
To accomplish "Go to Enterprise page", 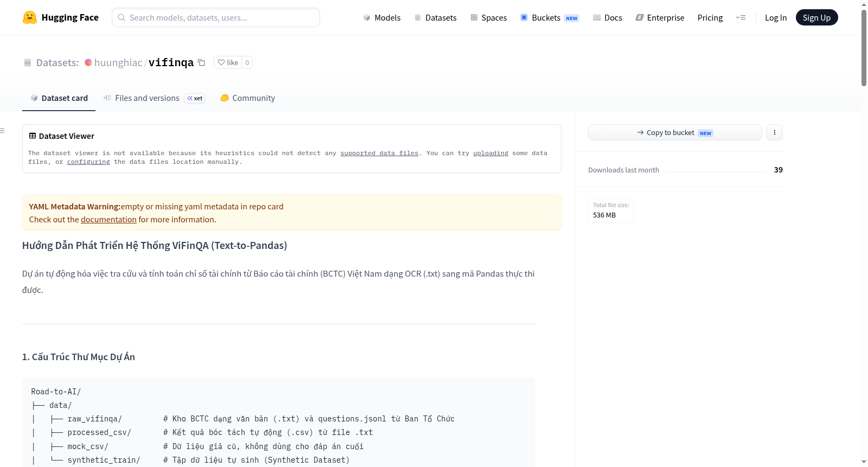I will coord(660,17).
